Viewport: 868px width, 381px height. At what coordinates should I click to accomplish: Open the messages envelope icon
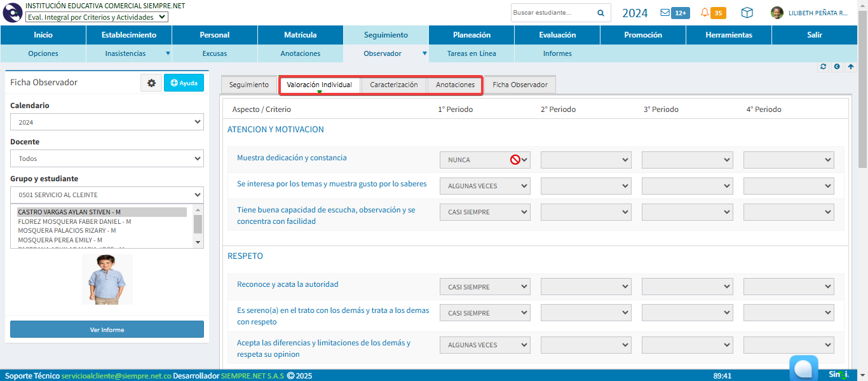tap(665, 13)
